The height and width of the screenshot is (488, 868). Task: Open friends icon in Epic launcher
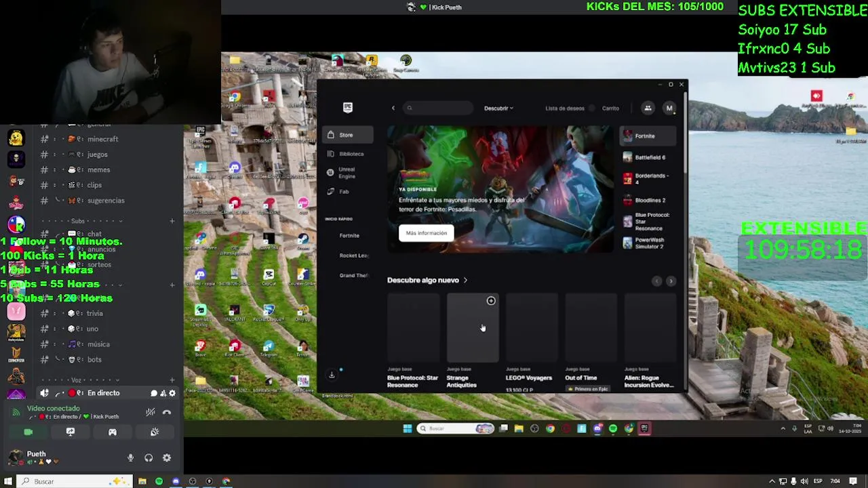click(648, 108)
